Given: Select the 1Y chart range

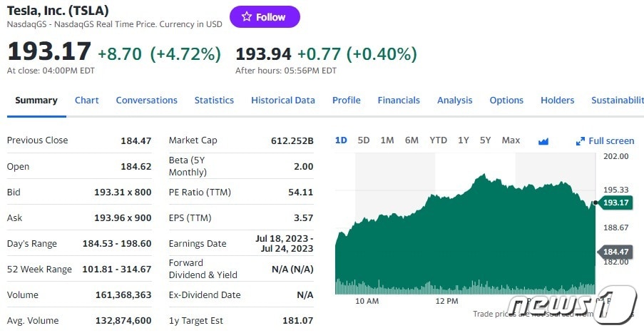Looking at the screenshot, I should (x=464, y=140).
